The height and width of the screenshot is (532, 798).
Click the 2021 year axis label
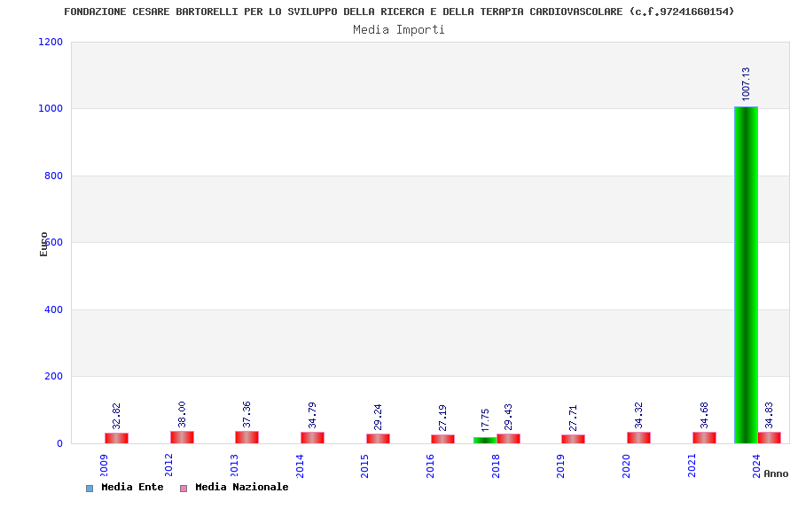pyautogui.click(x=692, y=465)
